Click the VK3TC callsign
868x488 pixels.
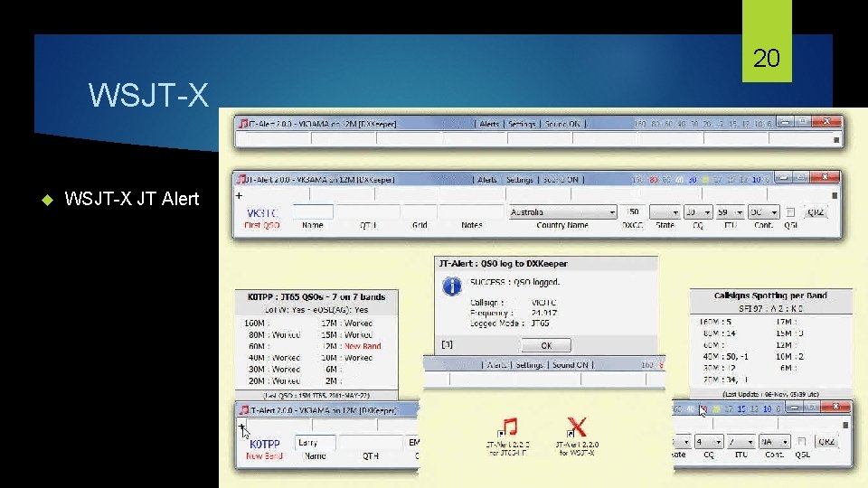point(262,213)
